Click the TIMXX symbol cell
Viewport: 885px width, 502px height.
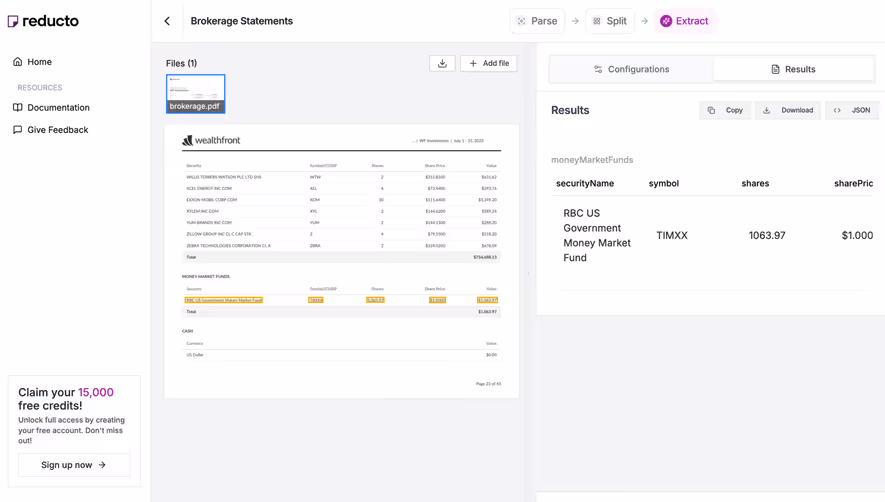point(672,235)
